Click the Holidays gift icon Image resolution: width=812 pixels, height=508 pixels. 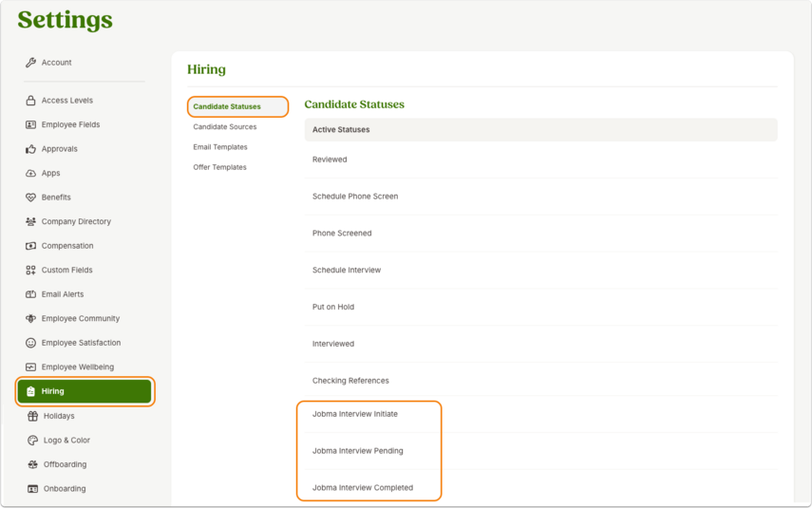click(32, 416)
